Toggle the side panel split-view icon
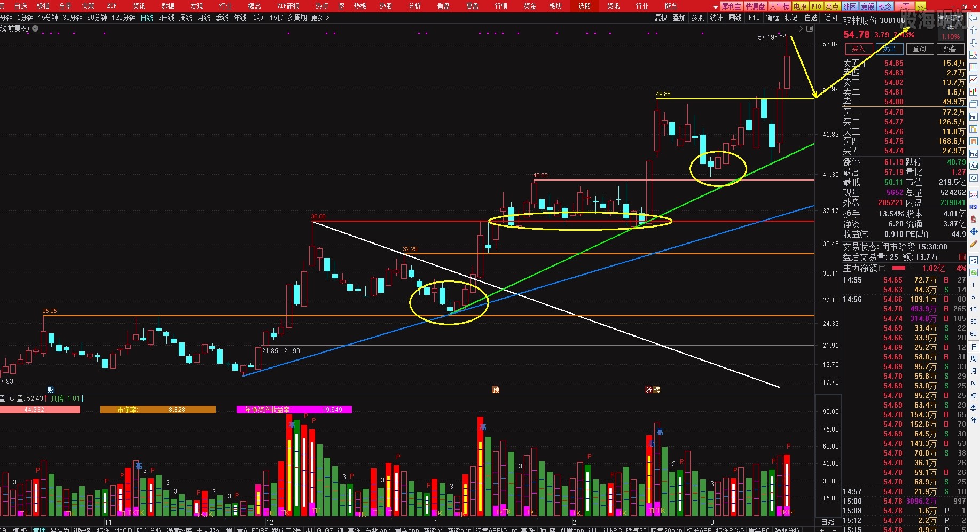 coord(810,28)
